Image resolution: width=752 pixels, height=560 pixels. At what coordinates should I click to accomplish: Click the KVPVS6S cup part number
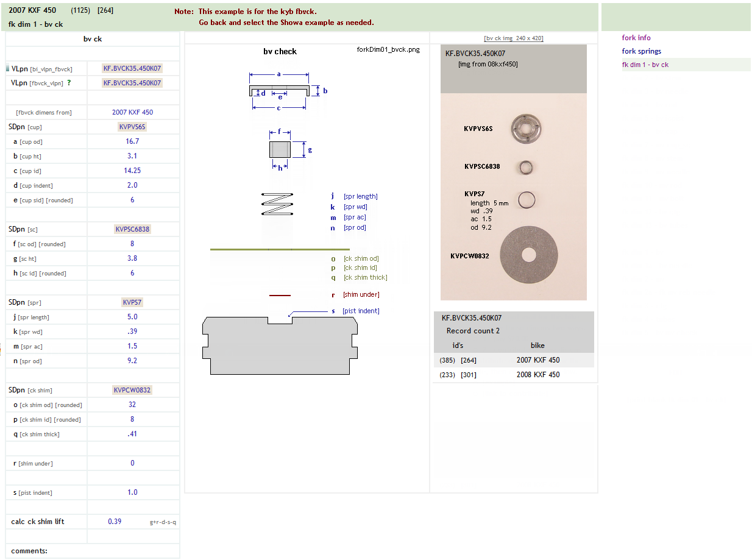pyautogui.click(x=132, y=127)
